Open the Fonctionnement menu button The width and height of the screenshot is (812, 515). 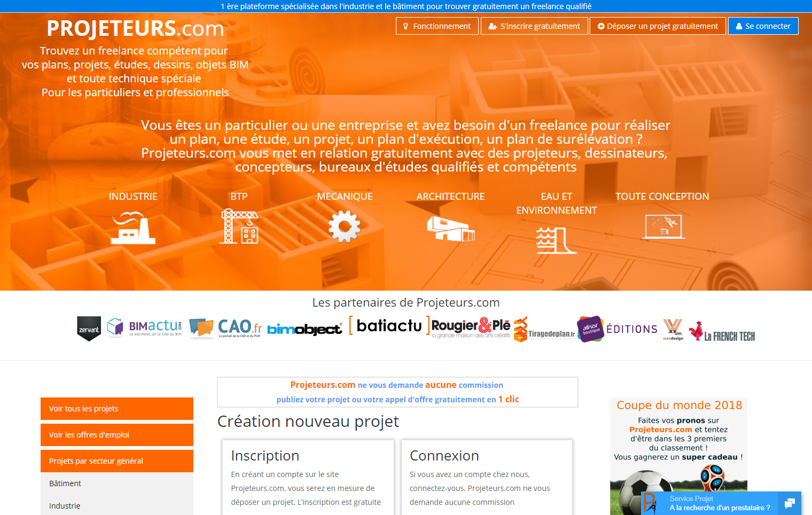click(437, 26)
